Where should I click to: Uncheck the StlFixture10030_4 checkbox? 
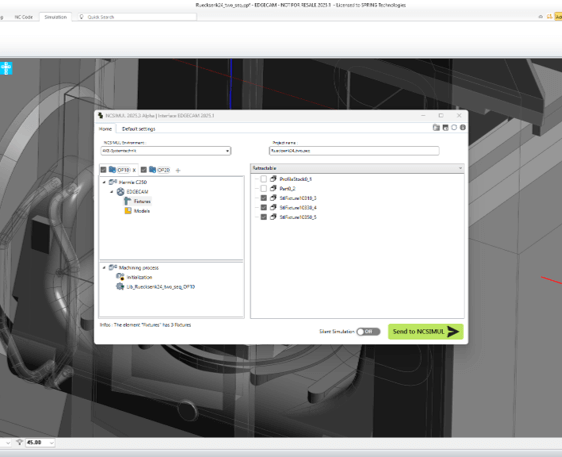[x=264, y=207]
